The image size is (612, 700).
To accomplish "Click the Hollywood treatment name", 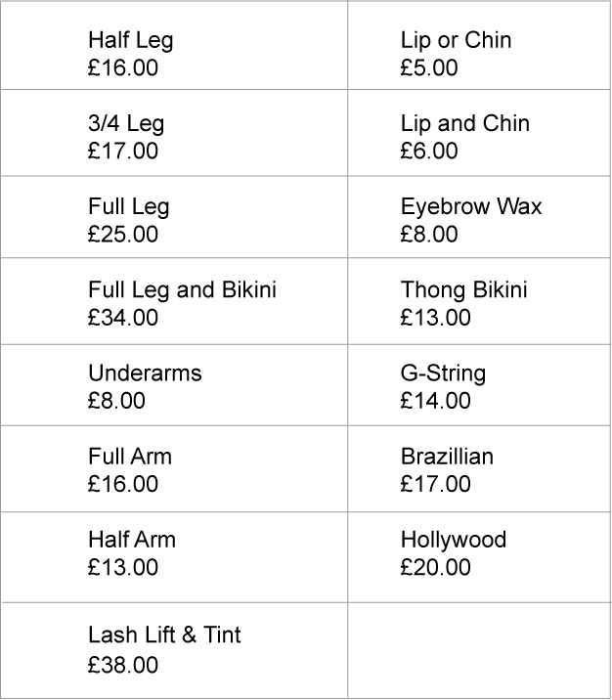I will pyautogui.click(x=453, y=540).
